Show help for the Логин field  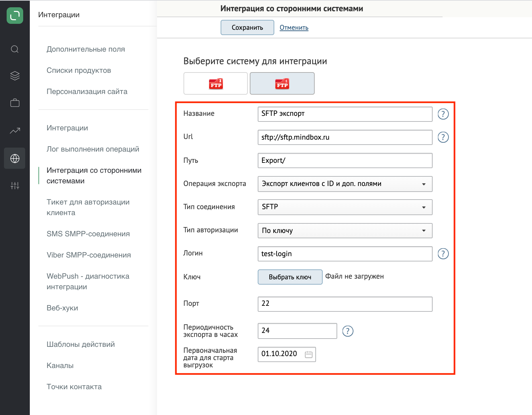[443, 254]
